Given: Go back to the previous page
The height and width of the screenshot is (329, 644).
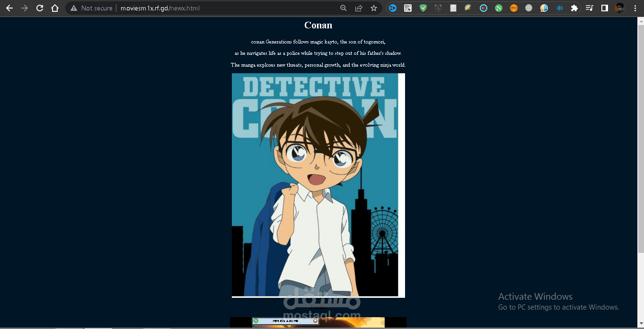Looking at the screenshot, I should (9, 8).
